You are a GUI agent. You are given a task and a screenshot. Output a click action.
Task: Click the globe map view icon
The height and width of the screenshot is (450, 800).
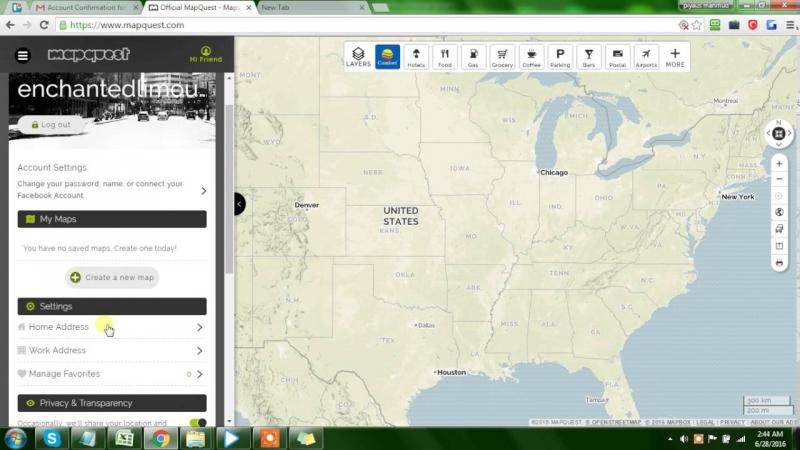[x=779, y=212]
